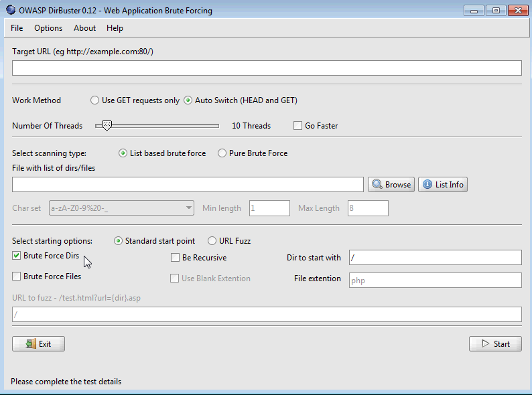Open the Help menu
Image resolution: width=532 pixels, height=395 pixels.
click(115, 28)
